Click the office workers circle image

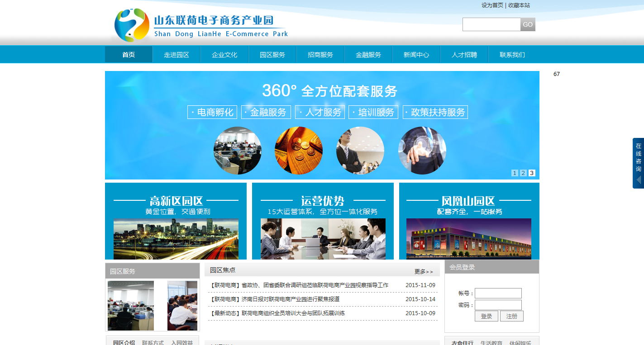(238, 151)
